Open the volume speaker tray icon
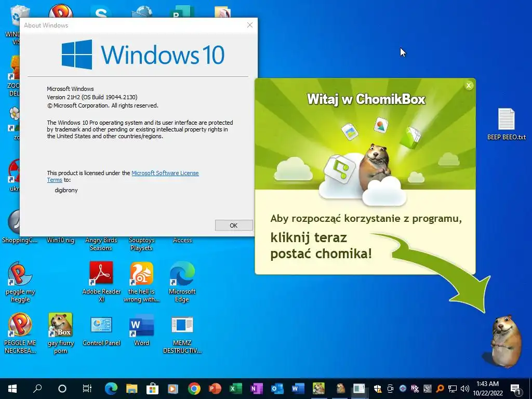 (465, 389)
